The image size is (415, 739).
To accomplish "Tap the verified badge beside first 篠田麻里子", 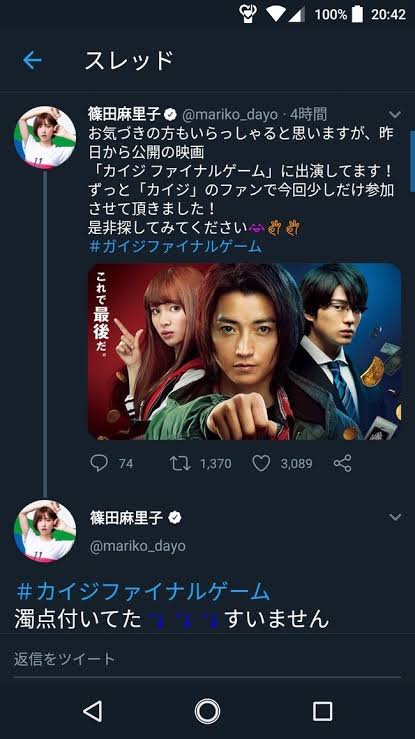I will click(x=171, y=115).
